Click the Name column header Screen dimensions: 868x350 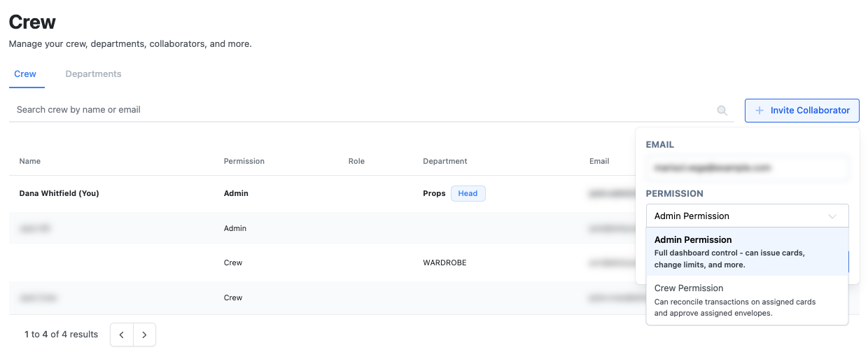pos(30,161)
